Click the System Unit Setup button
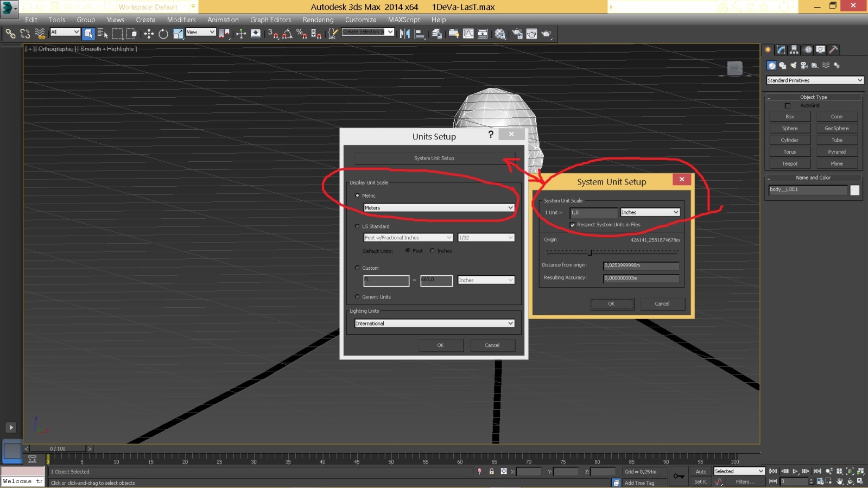Viewport: 868px width, 488px height. click(434, 159)
